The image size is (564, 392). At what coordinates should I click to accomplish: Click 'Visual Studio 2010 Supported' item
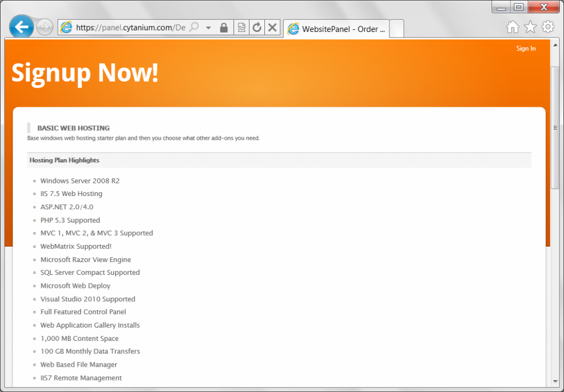(88, 299)
